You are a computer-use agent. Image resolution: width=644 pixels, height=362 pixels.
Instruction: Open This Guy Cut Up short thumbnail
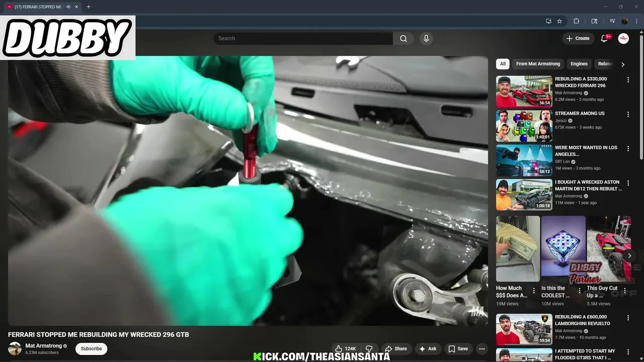point(609,249)
